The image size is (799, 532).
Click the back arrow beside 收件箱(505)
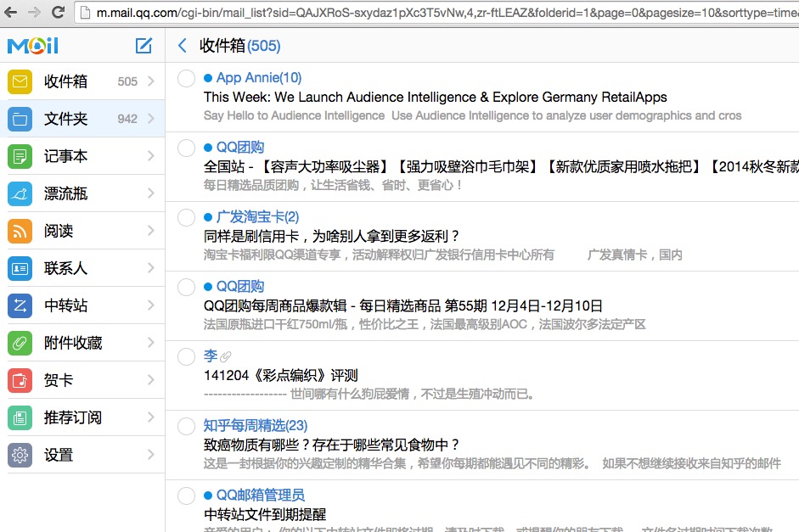183,46
